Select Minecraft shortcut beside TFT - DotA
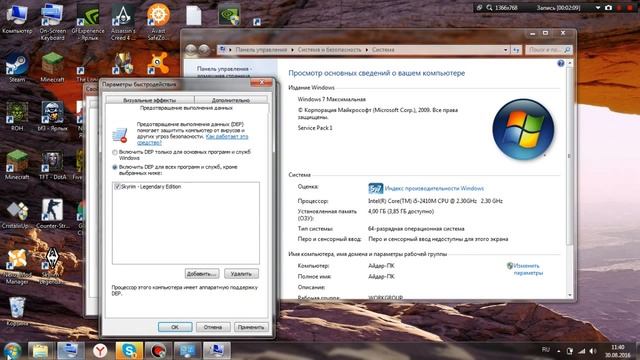 click(17, 165)
